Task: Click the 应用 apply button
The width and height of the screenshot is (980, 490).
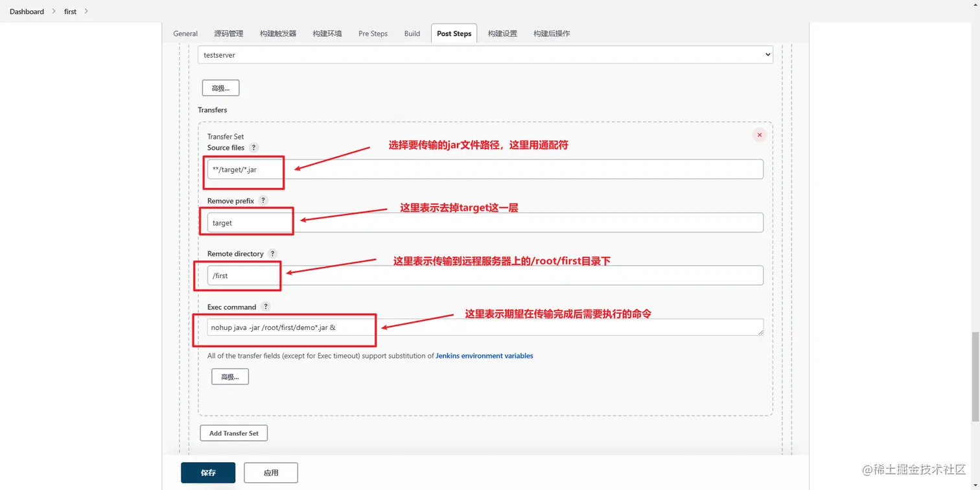Action: (271, 472)
